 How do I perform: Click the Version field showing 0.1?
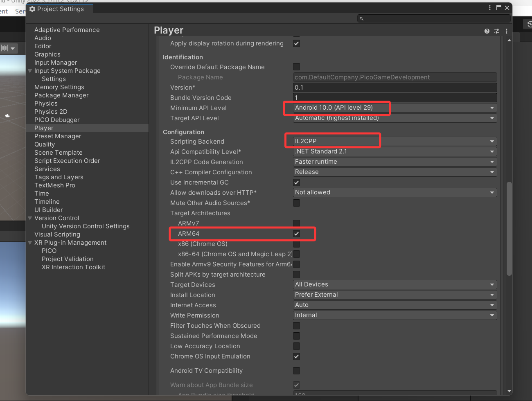point(395,88)
